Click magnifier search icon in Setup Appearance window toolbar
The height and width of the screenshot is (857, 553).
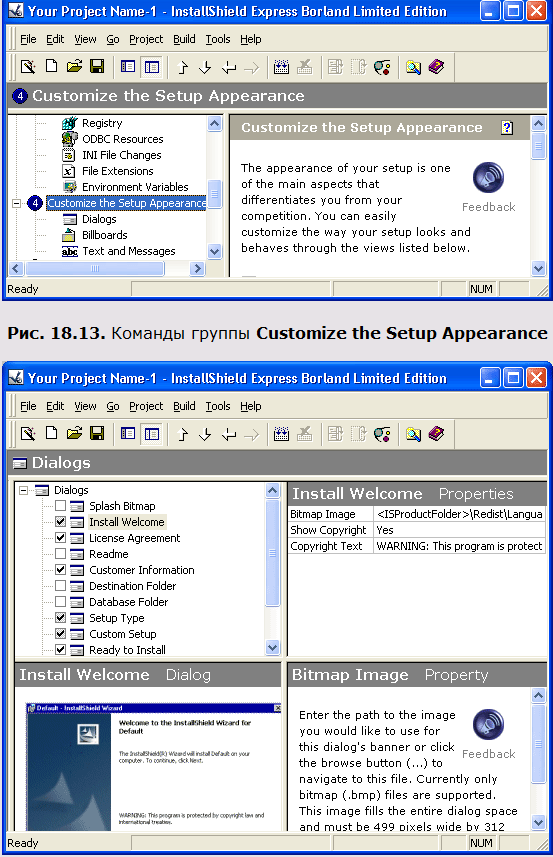point(413,67)
